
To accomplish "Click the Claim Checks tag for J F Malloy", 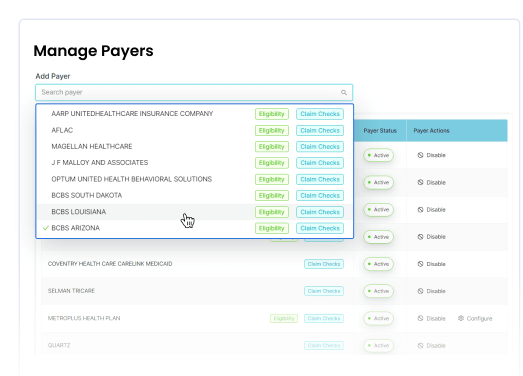I will coord(320,163).
